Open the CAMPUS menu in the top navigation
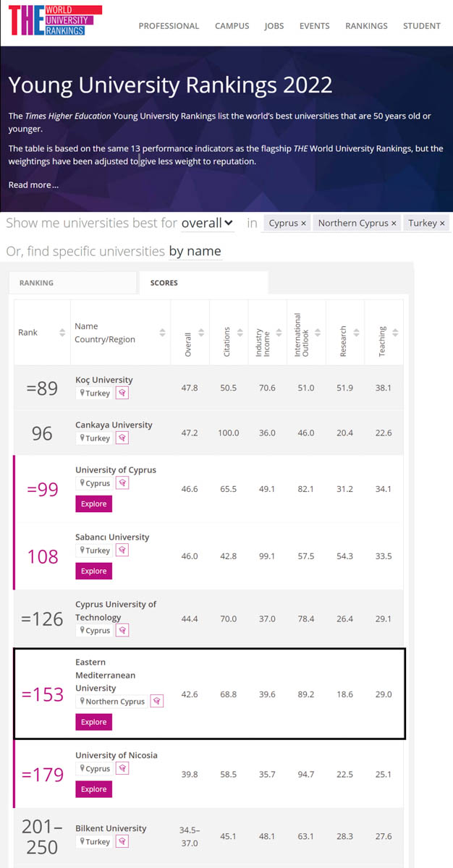Viewport: 453px width, 868px height. (x=232, y=26)
